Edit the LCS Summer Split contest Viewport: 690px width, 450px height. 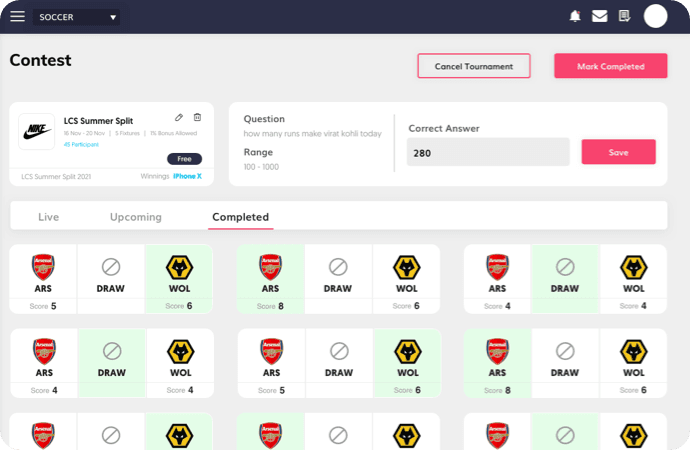(x=179, y=118)
